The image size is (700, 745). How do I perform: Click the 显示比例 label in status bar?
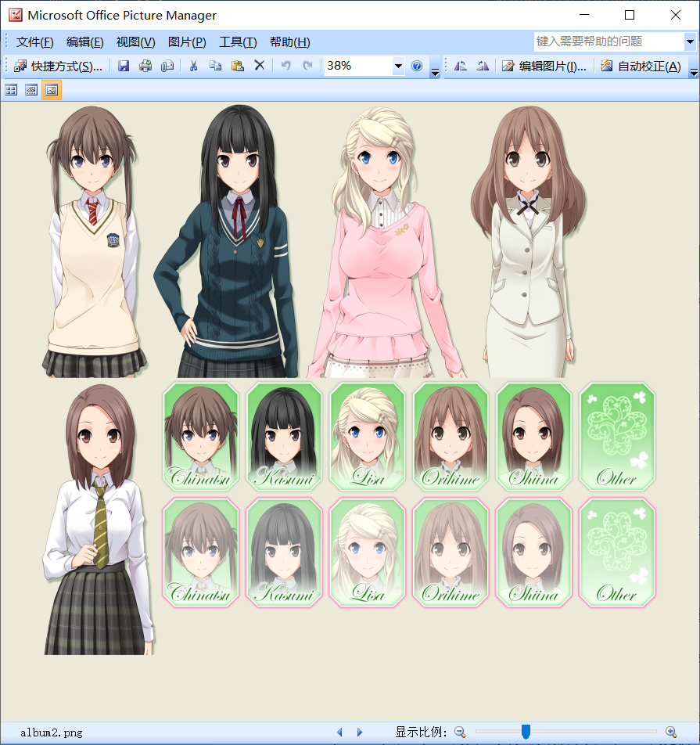(x=420, y=732)
